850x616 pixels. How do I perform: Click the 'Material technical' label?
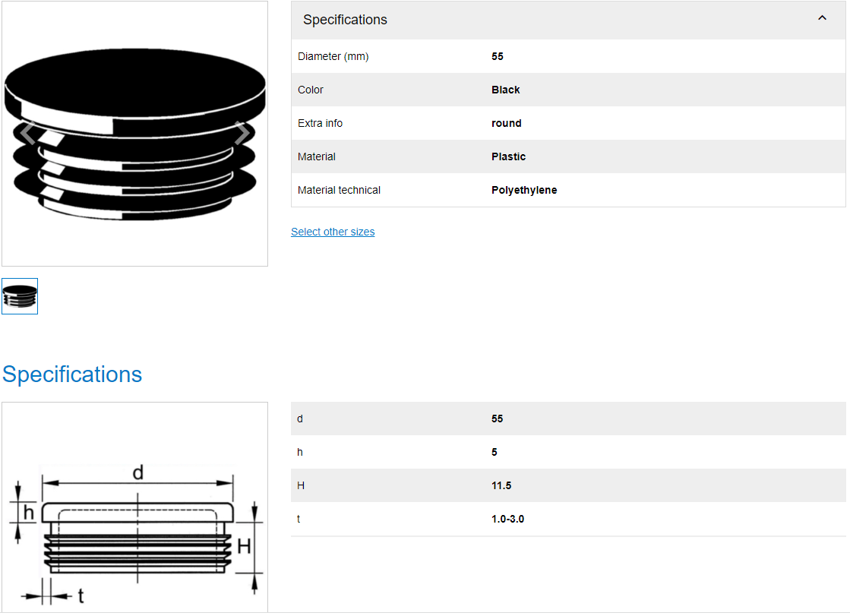339,191
